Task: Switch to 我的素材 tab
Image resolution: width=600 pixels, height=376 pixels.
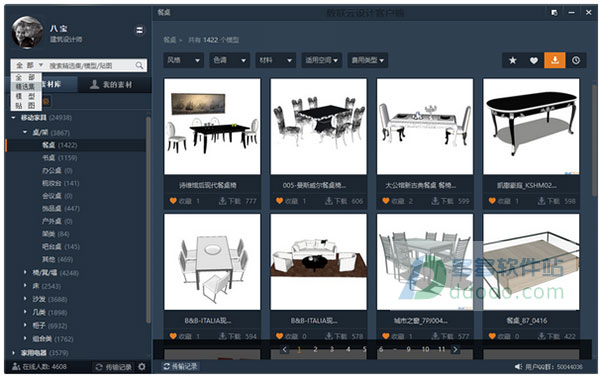Action: tap(114, 85)
